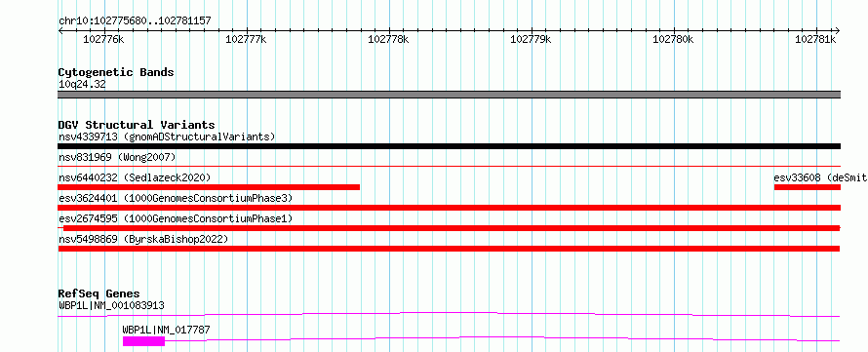
Task: Click the 10q24.32 band label
Action: coord(82,85)
